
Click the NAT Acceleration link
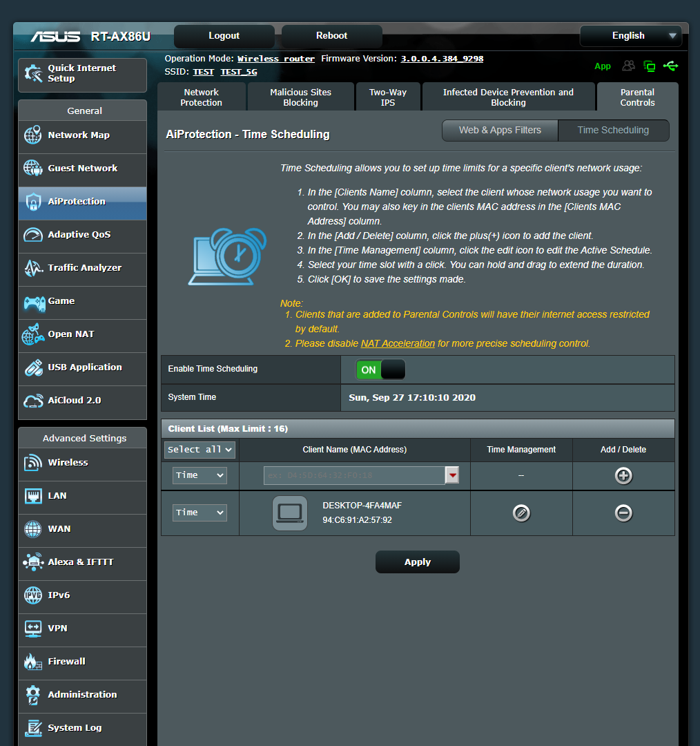[398, 343]
